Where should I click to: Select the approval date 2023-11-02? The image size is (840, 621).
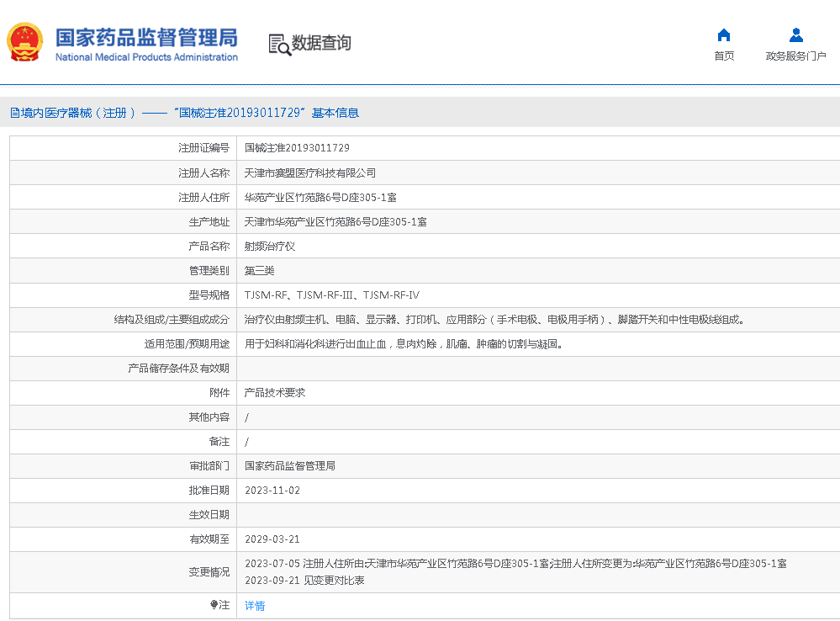point(272,491)
